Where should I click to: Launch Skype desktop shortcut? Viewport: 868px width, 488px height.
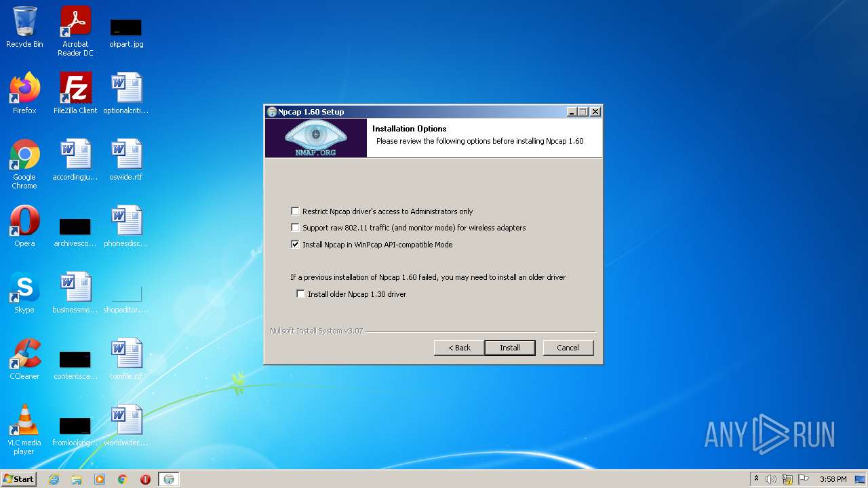[x=24, y=293]
